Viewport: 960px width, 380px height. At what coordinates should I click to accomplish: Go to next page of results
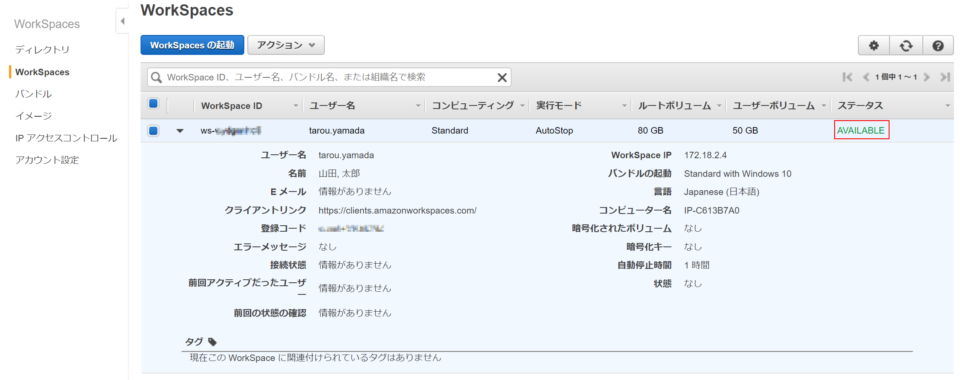pyautogui.click(x=927, y=77)
